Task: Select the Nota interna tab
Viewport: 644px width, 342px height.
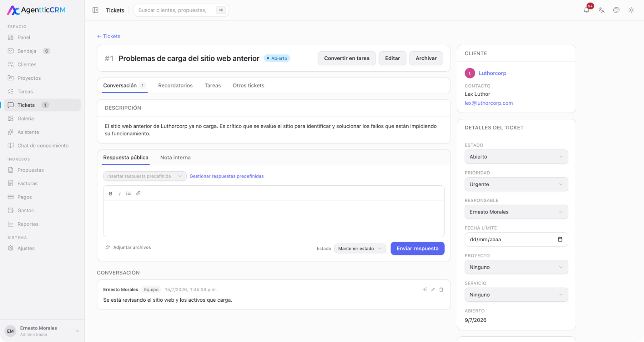Action: [x=175, y=158]
